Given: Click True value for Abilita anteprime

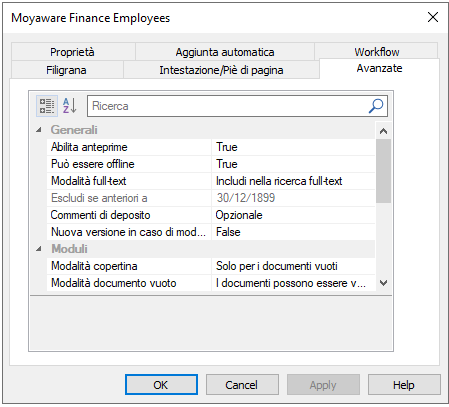Looking at the screenshot, I should pos(293,147).
